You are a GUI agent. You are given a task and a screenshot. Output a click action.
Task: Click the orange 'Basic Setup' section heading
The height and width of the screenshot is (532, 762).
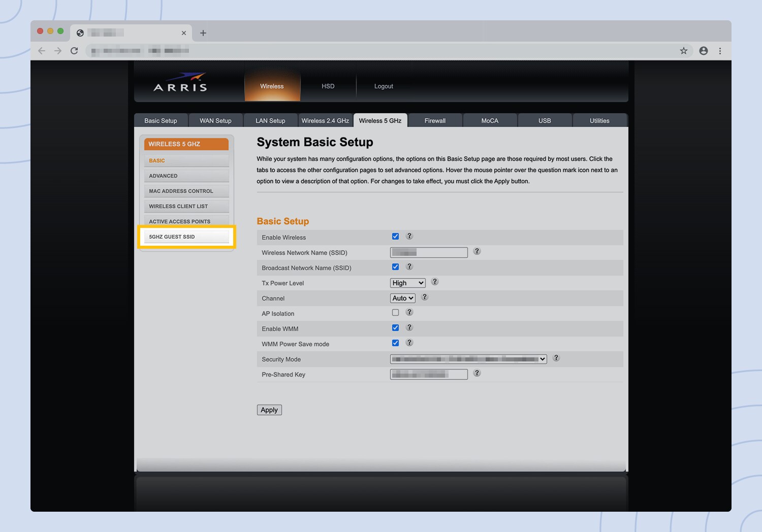point(283,221)
